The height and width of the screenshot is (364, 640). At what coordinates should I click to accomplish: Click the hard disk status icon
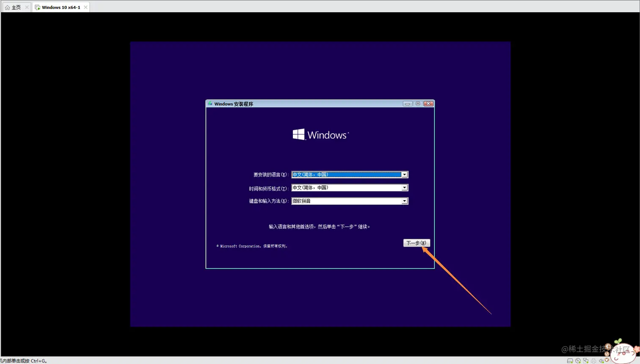570,361
